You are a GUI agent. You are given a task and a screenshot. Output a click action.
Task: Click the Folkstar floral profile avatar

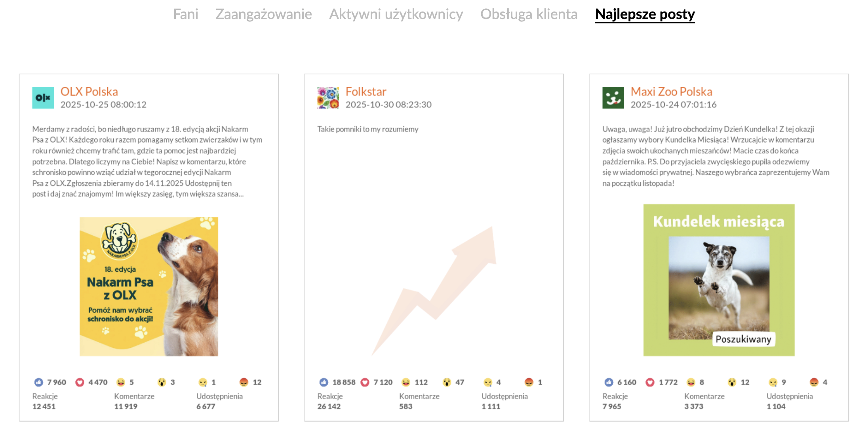328,97
